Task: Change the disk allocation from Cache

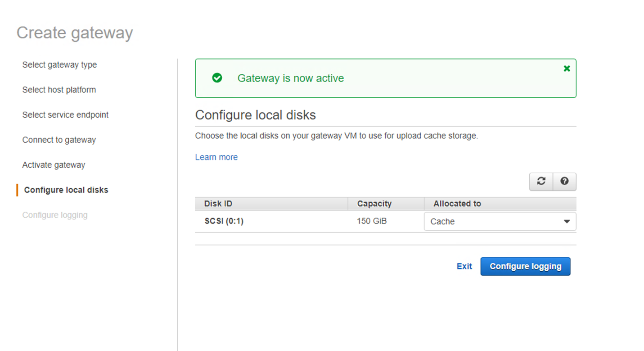Action: [500, 221]
